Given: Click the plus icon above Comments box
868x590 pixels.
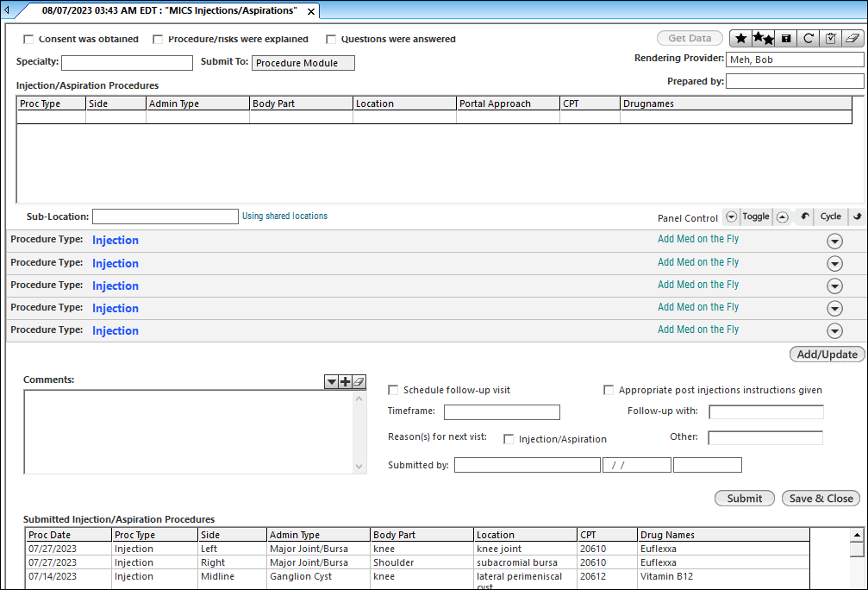Looking at the screenshot, I should [x=345, y=381].
